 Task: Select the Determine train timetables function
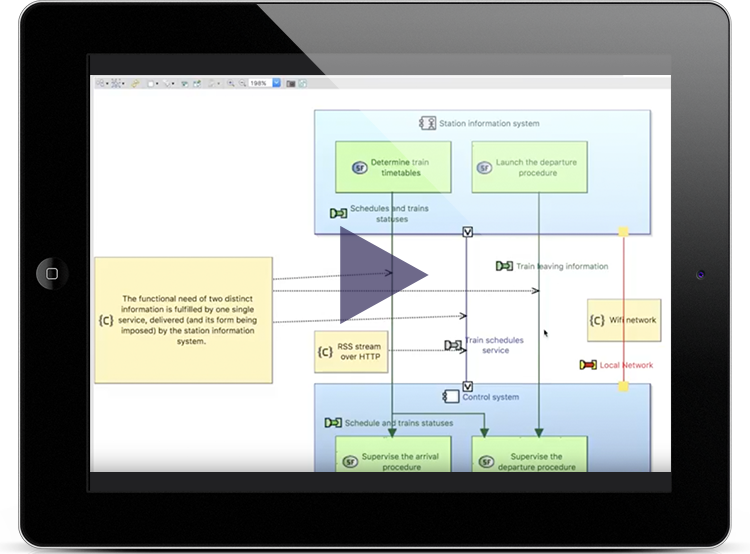click(x=393, y=166)
